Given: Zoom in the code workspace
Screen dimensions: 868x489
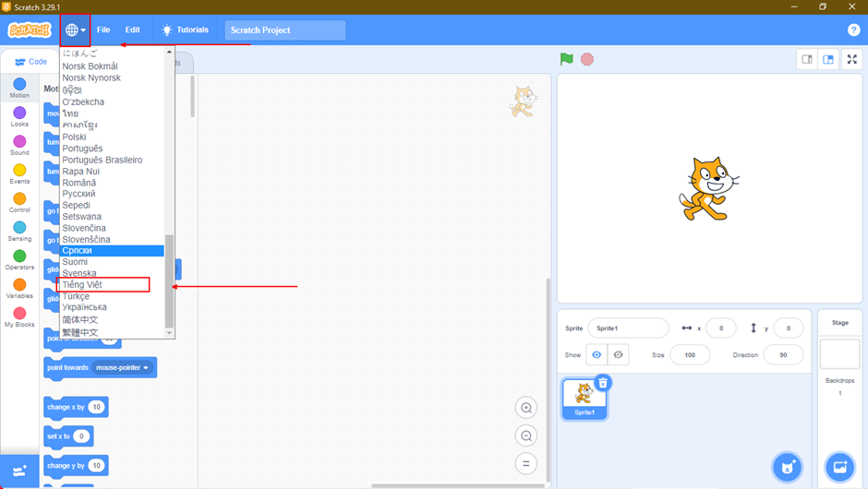Looking at the screenshot, I should [526, 408].
